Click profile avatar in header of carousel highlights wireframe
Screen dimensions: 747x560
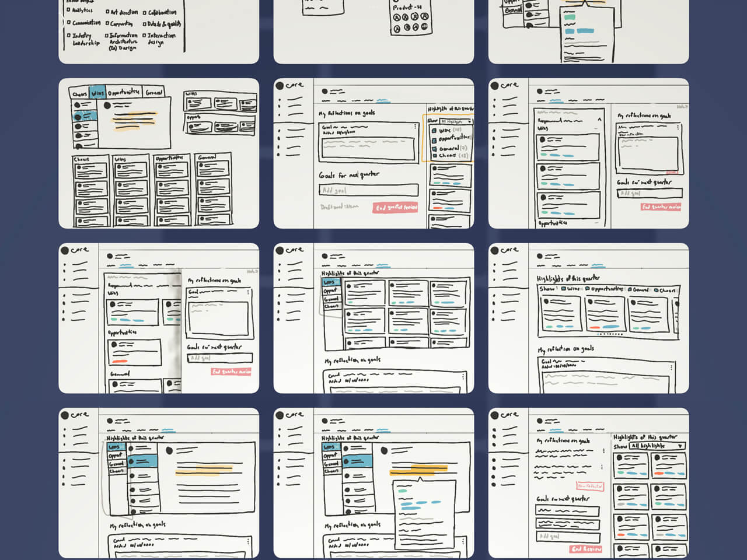[540, 256]
